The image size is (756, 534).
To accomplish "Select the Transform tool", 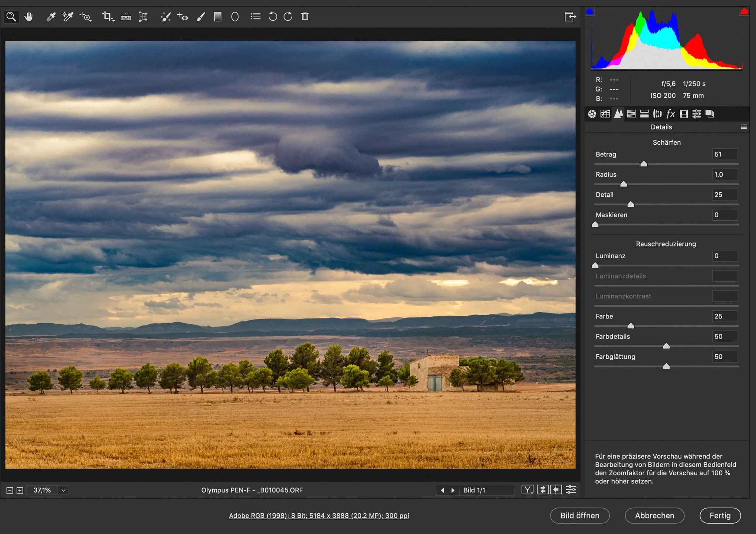I will click(143, 17).
